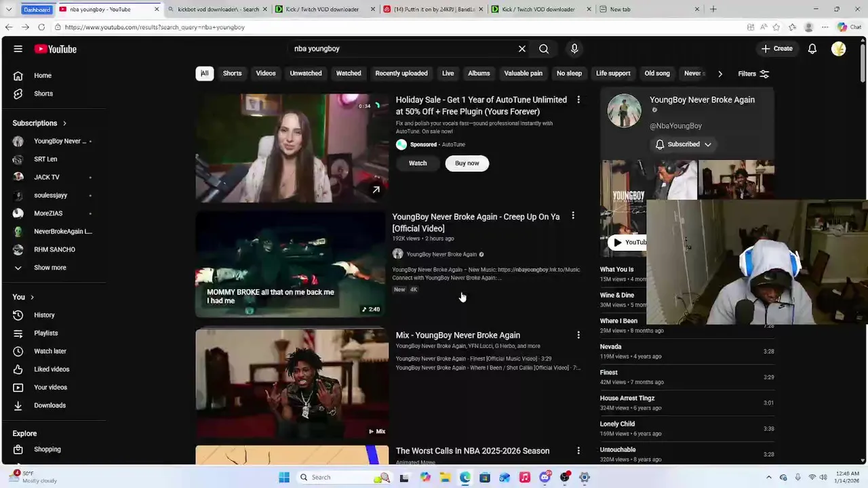
Task: Select the All filter chip
Action: (x=204, y=73)
